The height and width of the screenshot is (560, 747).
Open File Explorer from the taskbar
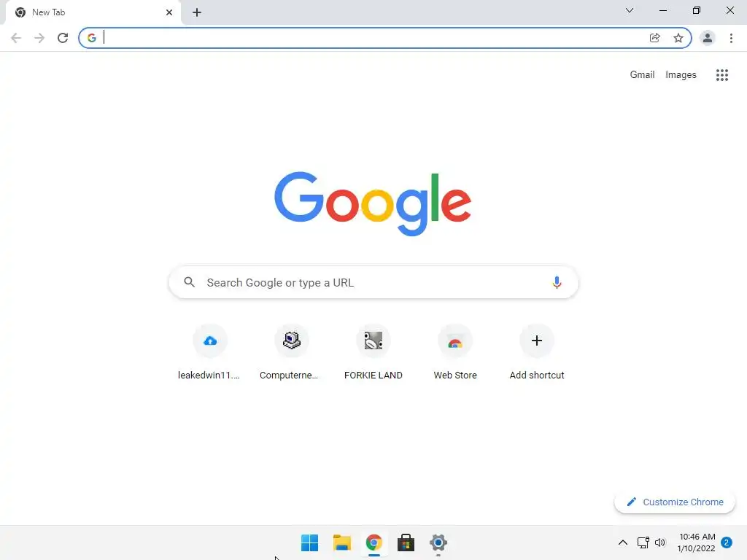341,542
